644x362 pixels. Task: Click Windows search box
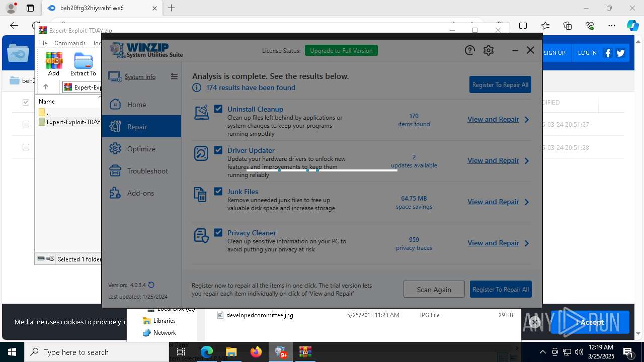tap(97, 352)
